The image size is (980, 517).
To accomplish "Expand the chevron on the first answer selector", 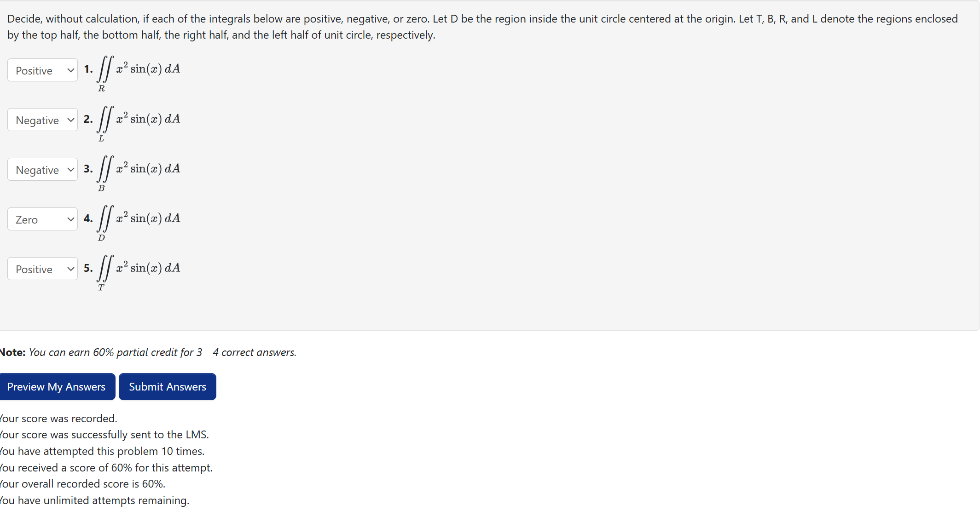I will click(70, 70).
